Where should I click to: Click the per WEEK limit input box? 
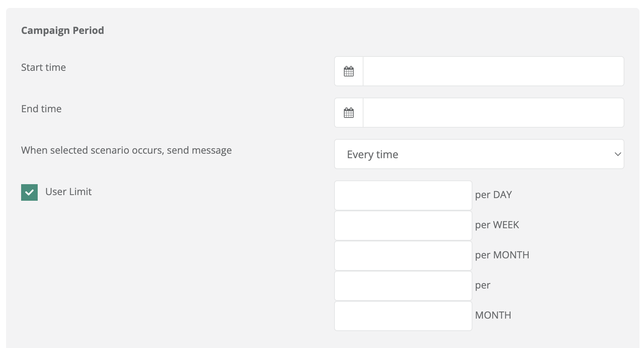pyautogui.click(x=403, y=226)
